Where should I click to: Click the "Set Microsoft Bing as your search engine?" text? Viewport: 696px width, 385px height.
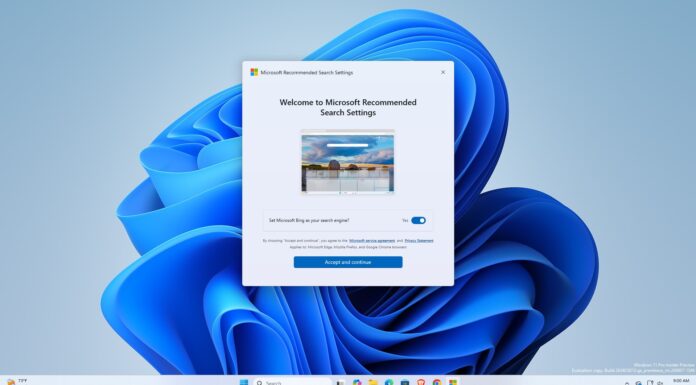click(x=309, y=220)
